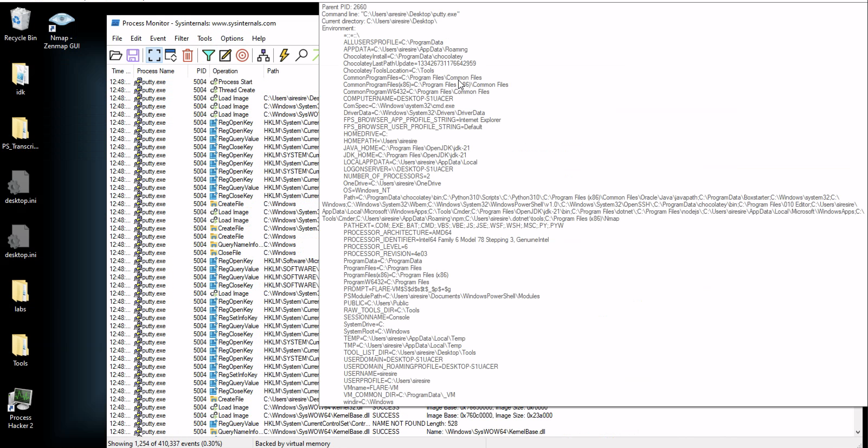Click the Save floppy disk icon
The height and width of the screenshot is (448, 868).
(x=133, y=55)
